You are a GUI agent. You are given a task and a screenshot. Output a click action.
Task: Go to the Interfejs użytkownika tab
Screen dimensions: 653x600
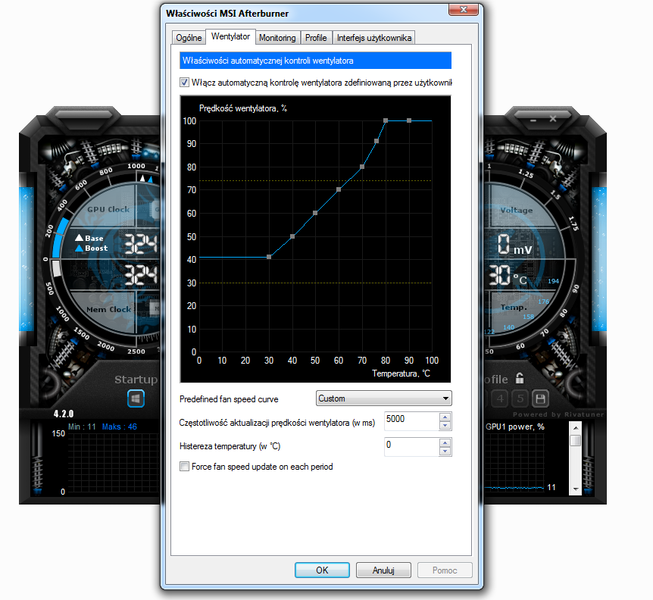[x=373, y=38]
